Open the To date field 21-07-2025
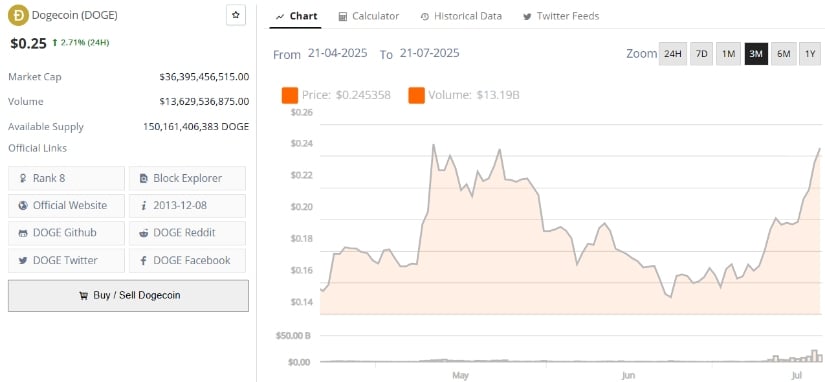825x382 pixels. [429, 53]
